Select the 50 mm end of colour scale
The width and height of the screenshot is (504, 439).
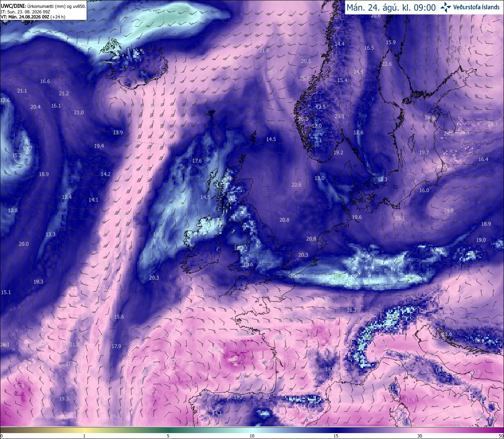(x=501, y=436)
